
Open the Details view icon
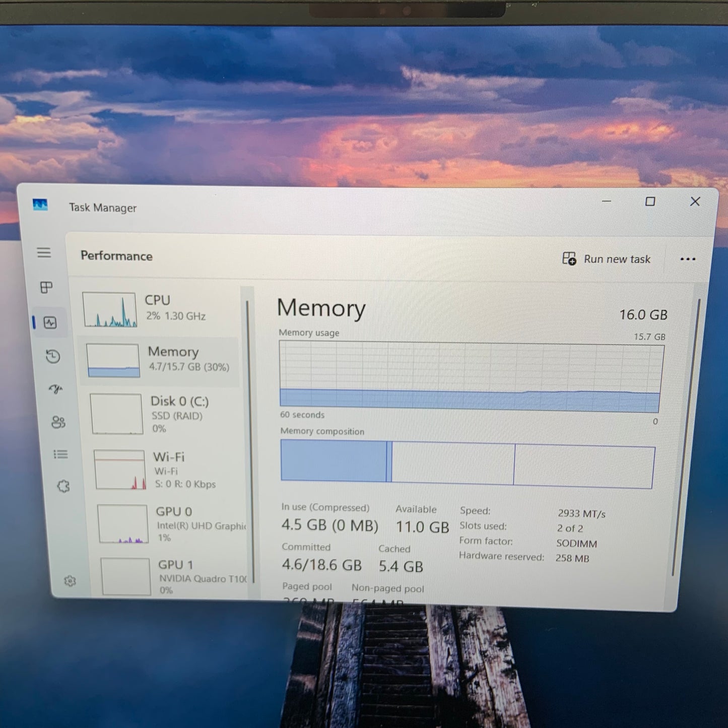[x=61, y=454]
